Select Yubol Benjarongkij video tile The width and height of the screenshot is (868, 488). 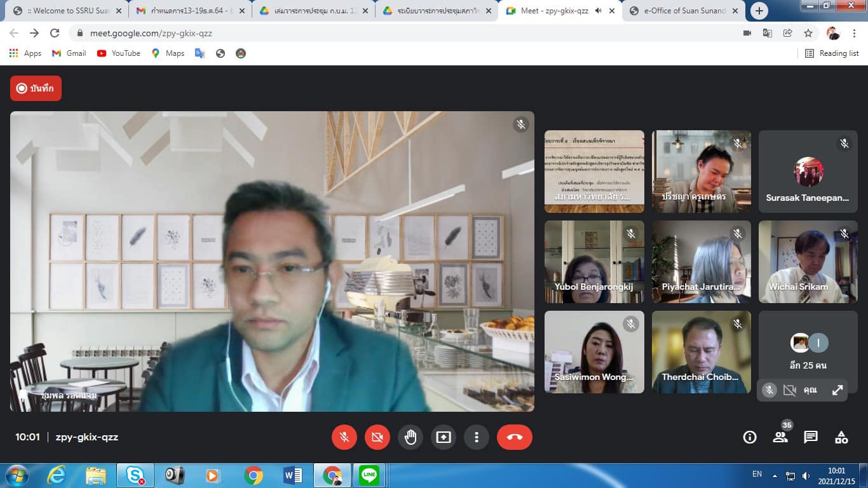click(594, 262)
